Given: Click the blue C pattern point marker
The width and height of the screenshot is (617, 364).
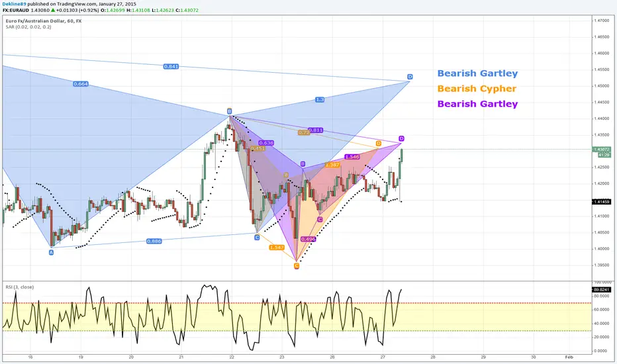Looking at the screenshot, I should tap(257, 238).
